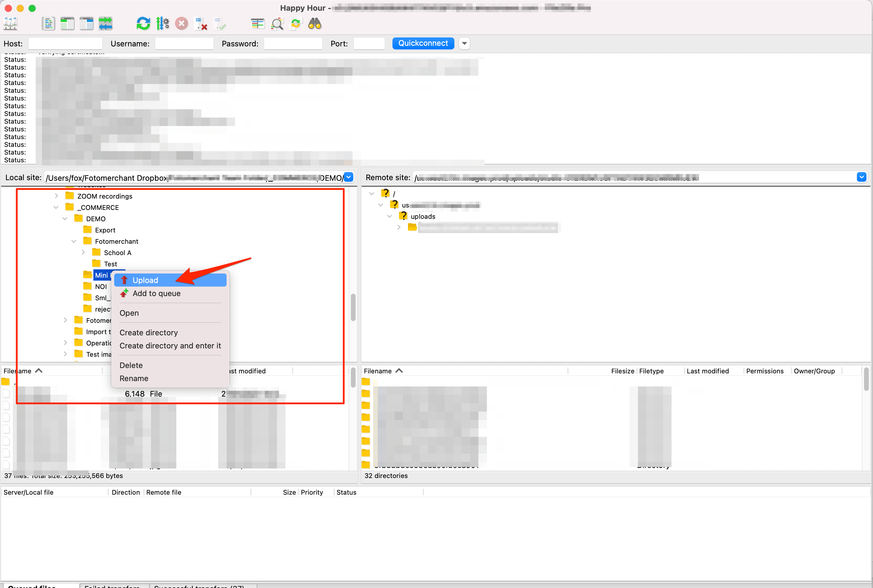
Task: Collapse the _COMMERCE folder
Action: click(x=56, y=207)
